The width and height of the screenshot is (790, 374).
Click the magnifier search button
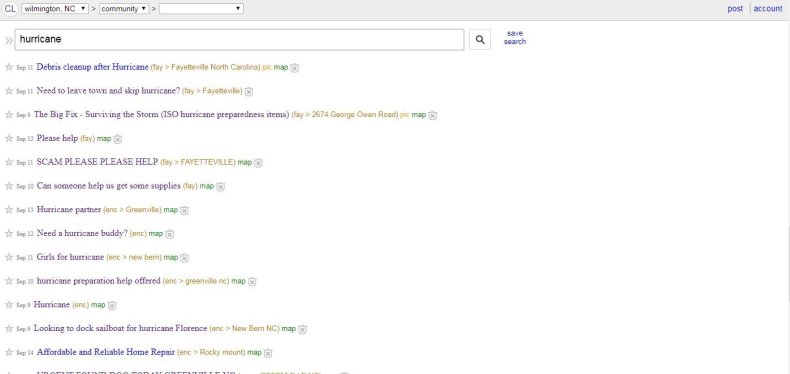click(x=480, y=40)
